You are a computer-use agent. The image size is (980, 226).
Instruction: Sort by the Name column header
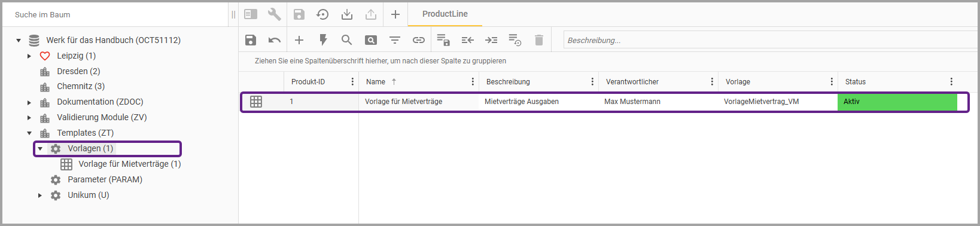coord(376,82)
